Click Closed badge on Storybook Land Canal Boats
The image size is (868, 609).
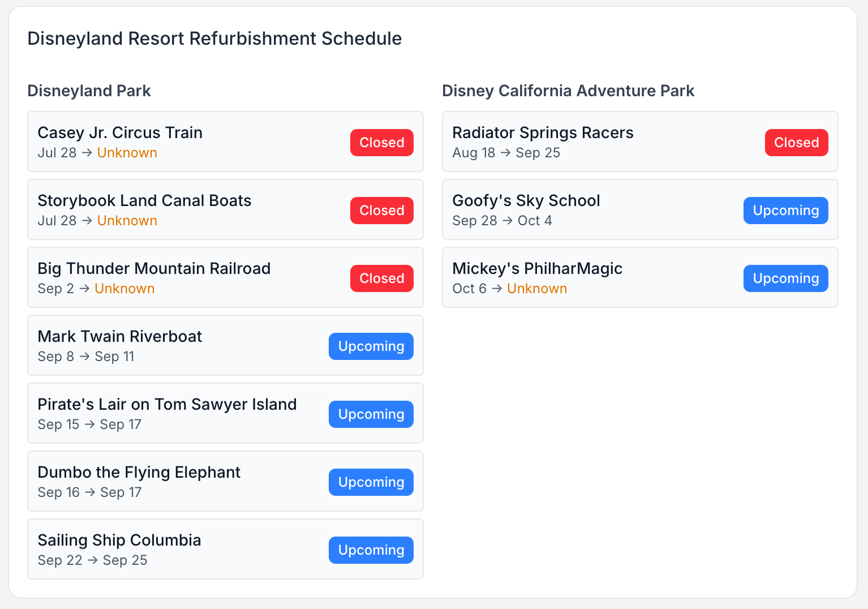[x=382, y=211]
